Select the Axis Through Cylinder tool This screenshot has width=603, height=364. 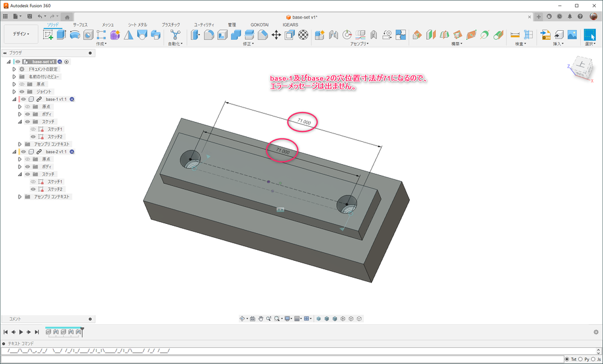(498, 35)
